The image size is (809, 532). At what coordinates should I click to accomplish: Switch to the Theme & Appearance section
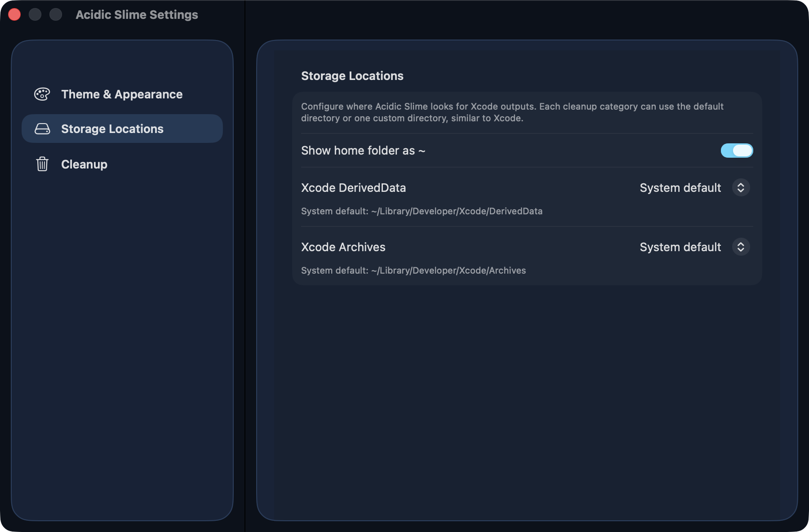tap(122, 94)
